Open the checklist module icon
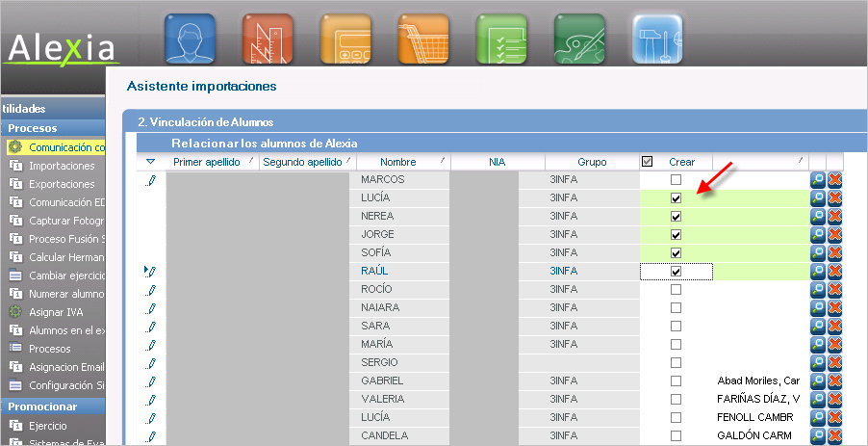868x446 pixels. point(500,39)
